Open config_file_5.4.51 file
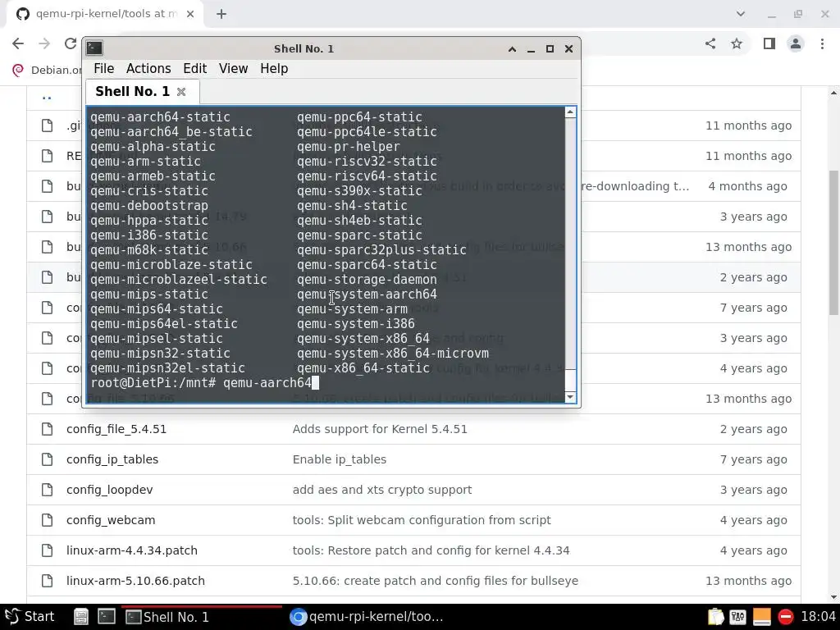The height and width of the screenshot is (630, 840). pyautogui.click(x=116, y=429)
